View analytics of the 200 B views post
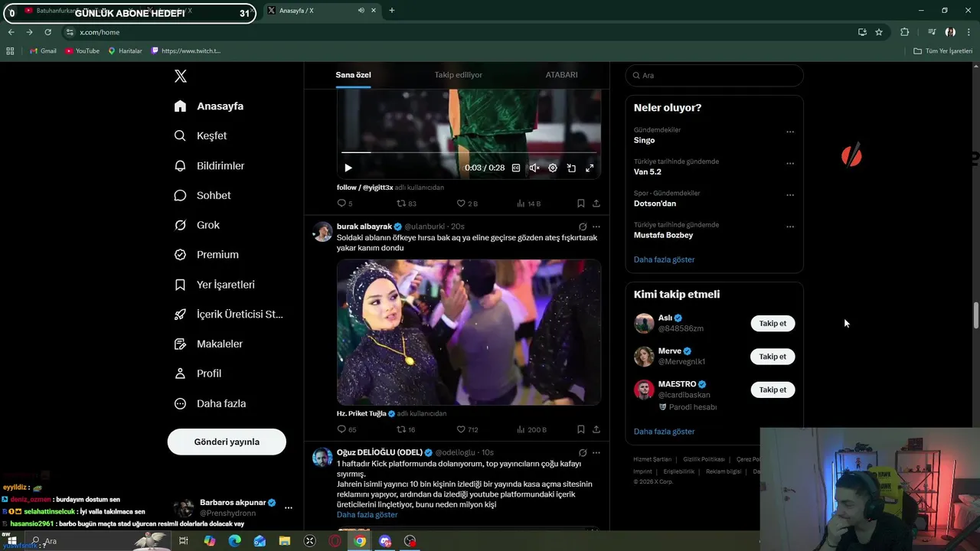 coord(532,429)
